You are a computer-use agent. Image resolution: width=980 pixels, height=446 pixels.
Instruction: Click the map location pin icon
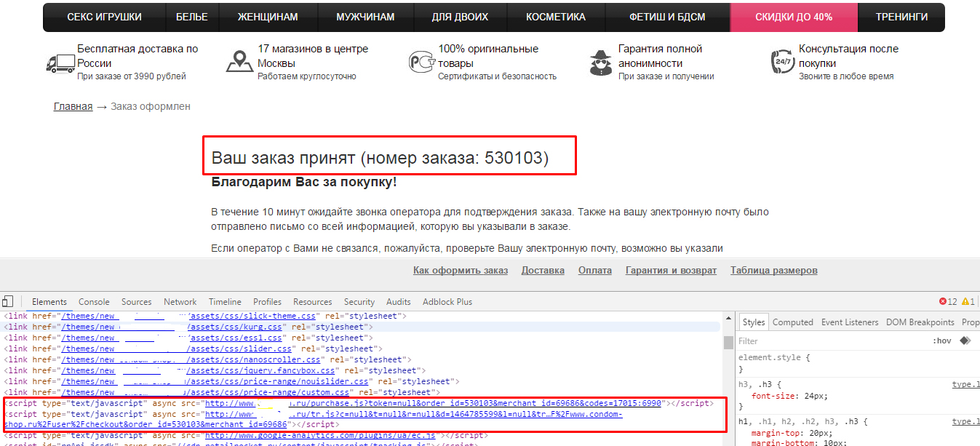239,62
